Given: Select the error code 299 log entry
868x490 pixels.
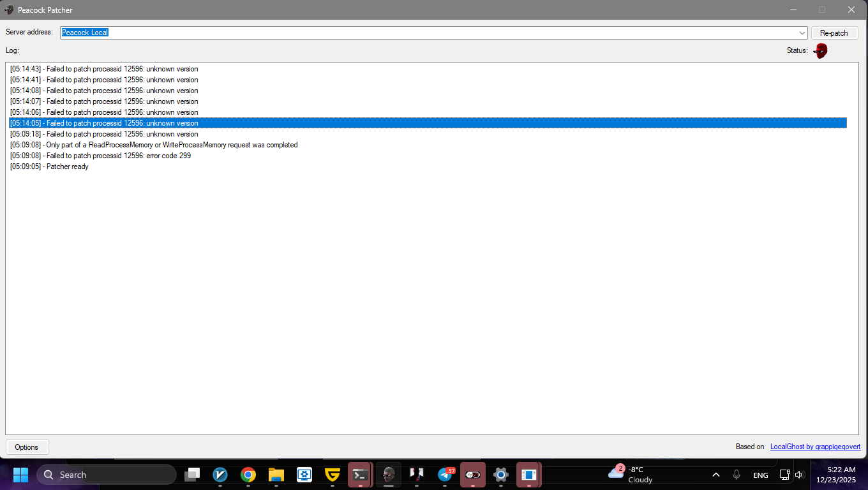Looking at the screenshot, I should point(100,156).
